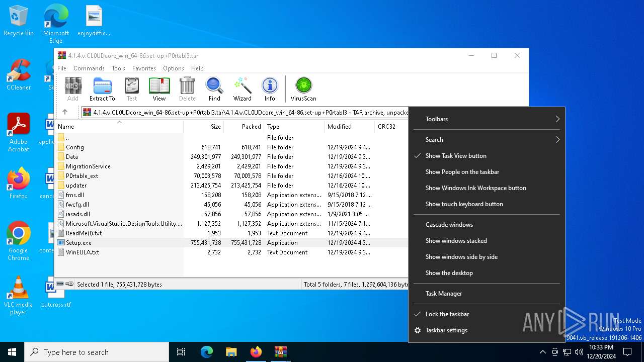Toggle Lock the taskbar option
This screenshot has height=362, width=644.
(x=487, y=314)
